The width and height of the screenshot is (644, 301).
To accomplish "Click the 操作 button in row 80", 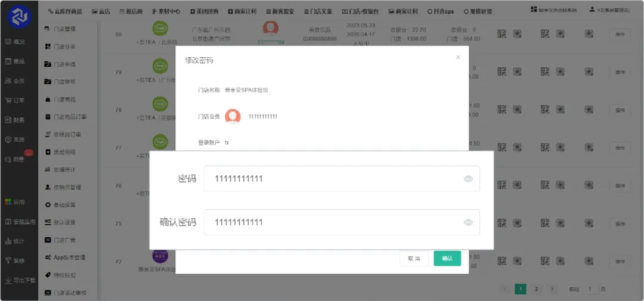I will pos(620,35).
